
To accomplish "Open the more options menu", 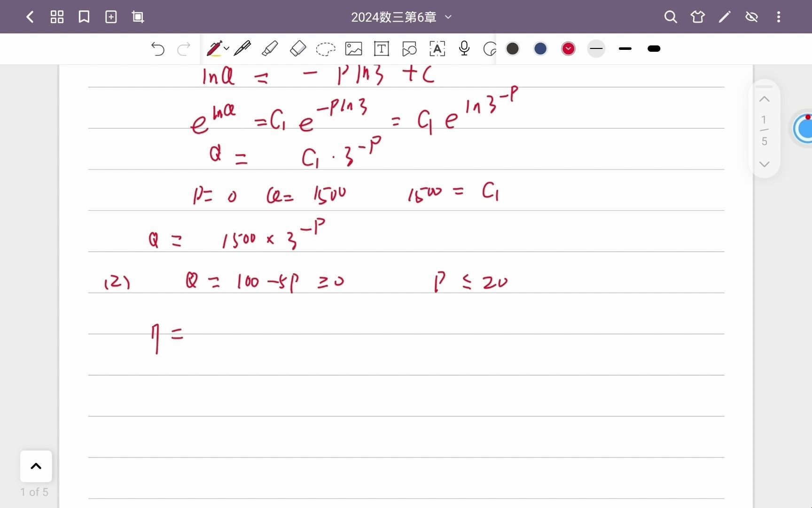I will 779,16.
